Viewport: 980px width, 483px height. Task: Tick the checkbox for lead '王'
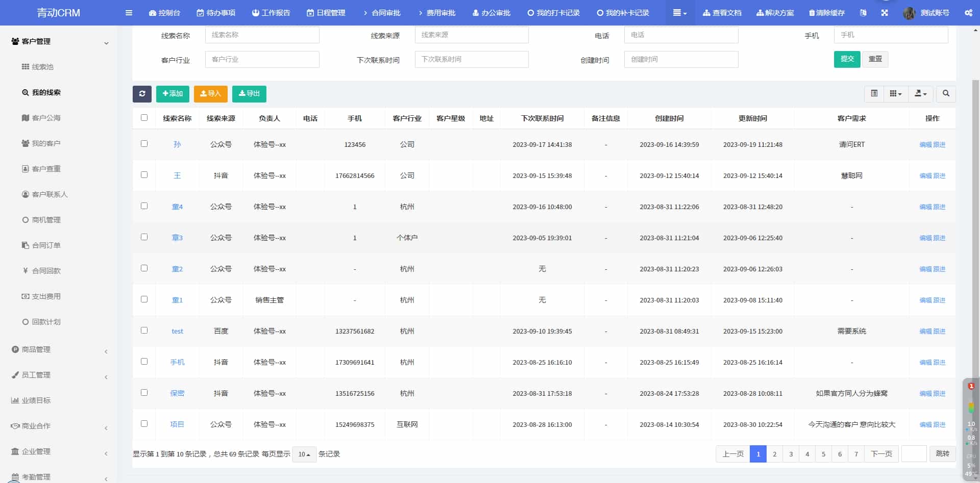coord(144,175)
